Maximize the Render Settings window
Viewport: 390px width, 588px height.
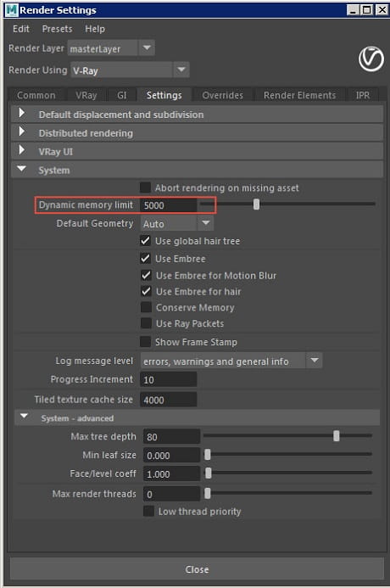click(367, 9)
